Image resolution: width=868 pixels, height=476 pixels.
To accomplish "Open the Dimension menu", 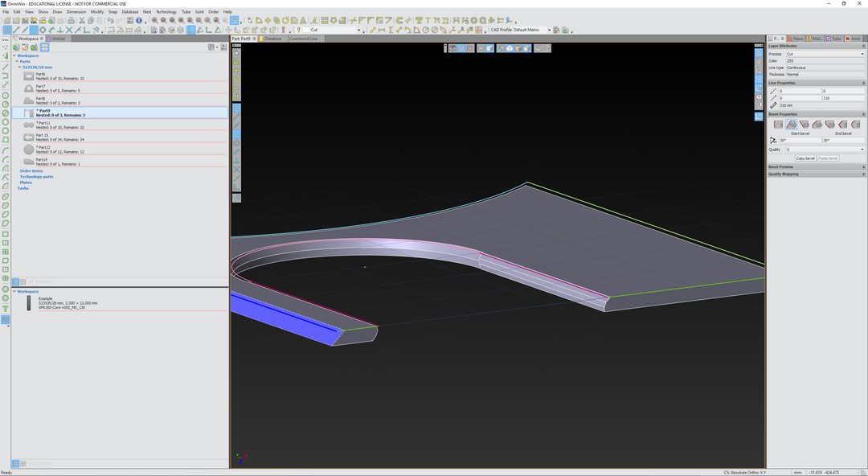I will [x=76, y=11].
